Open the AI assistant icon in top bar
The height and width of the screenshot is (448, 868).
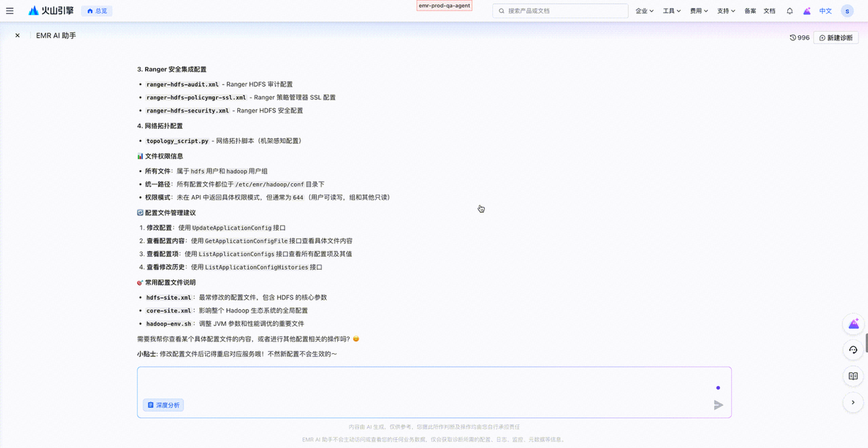click(807, 11)
